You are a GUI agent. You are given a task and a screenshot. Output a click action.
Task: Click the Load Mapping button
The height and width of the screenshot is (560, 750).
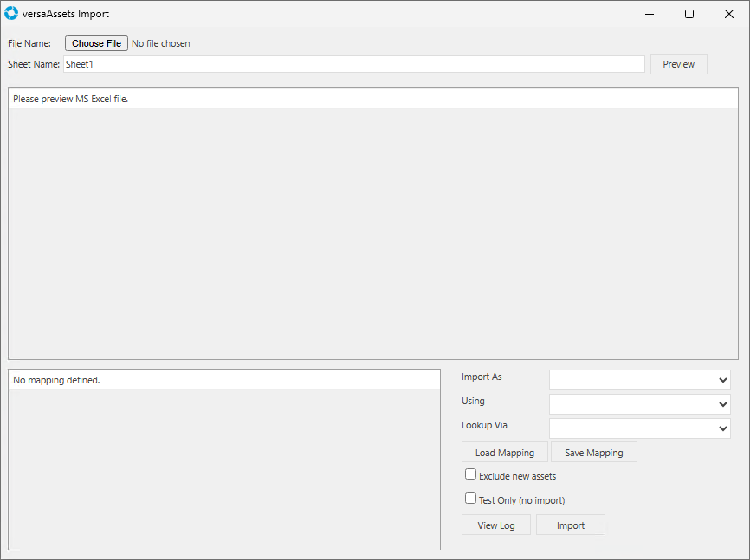[505, 453]
